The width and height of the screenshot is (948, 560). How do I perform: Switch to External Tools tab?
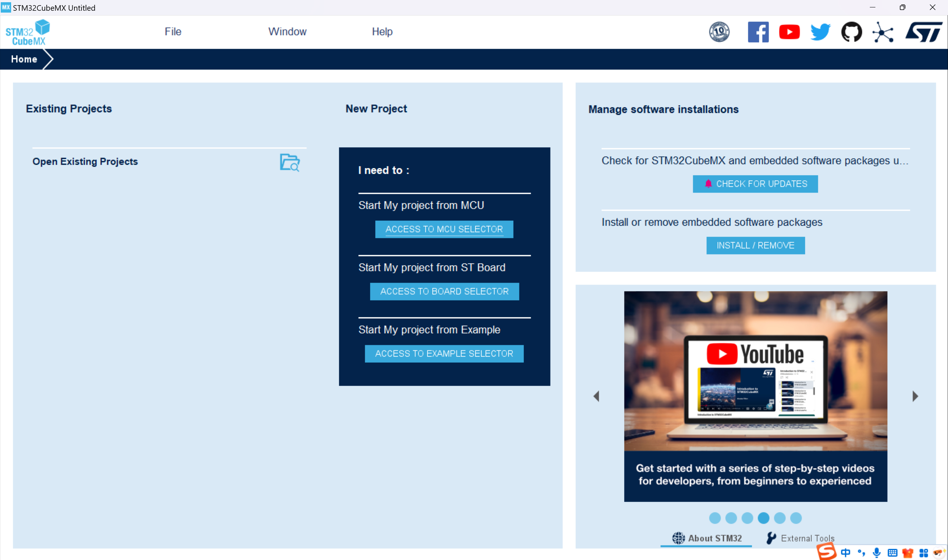pyautogui.click(x=801, y=538)
